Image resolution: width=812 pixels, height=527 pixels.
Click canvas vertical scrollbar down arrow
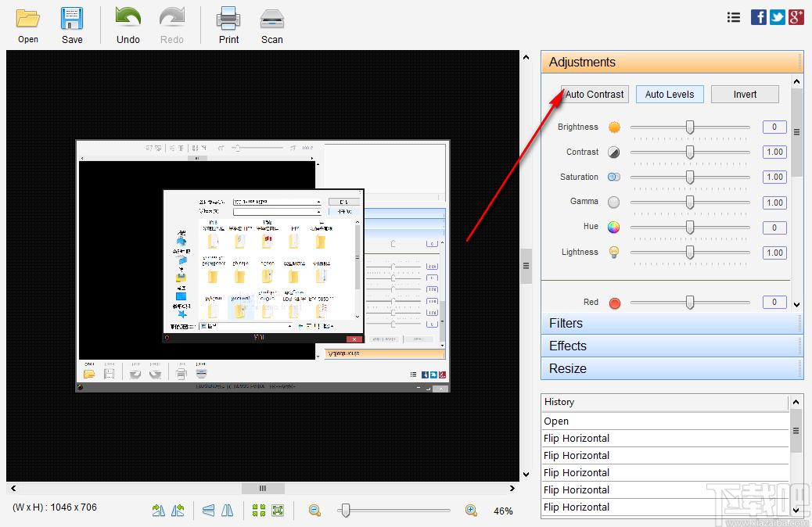[x=526, y=474]
